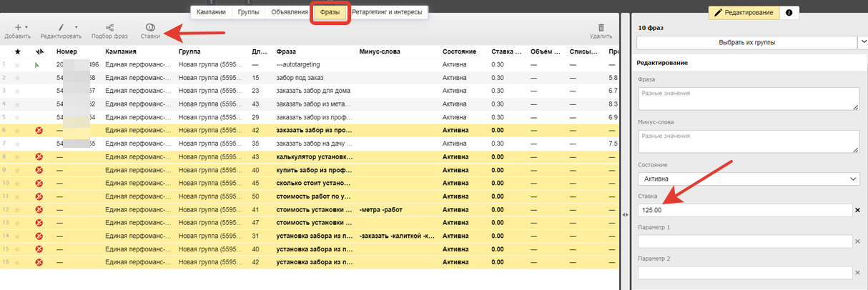Clear the Ставка field with X
Image resolution: width=868 pixels, height=290 pixels.
point(857,210)
